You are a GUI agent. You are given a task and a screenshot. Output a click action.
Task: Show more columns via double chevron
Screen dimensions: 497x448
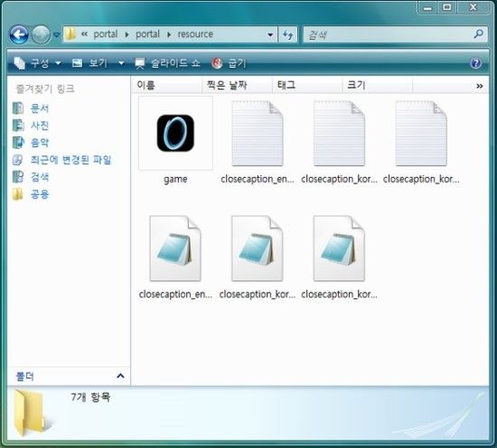(x=480, y=86)
